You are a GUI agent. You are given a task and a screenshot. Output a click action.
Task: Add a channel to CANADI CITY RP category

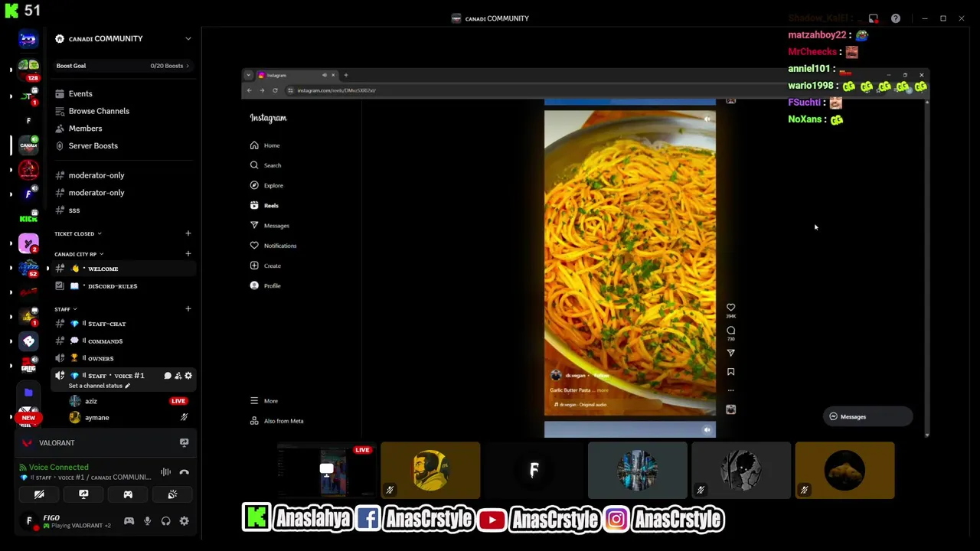click(x=188, y=253)
